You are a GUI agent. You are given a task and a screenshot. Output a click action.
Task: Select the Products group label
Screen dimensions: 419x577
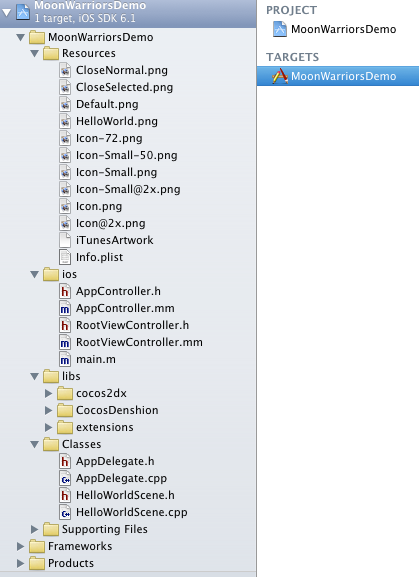pos(71,563)
